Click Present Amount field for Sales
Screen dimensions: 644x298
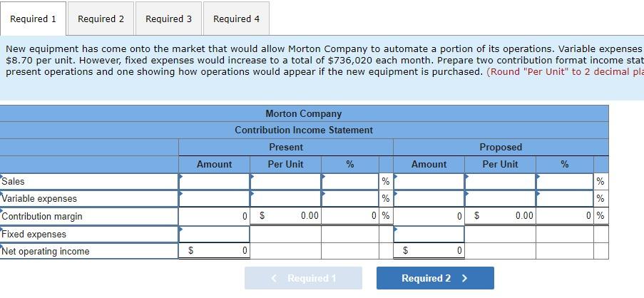point(214,181)
